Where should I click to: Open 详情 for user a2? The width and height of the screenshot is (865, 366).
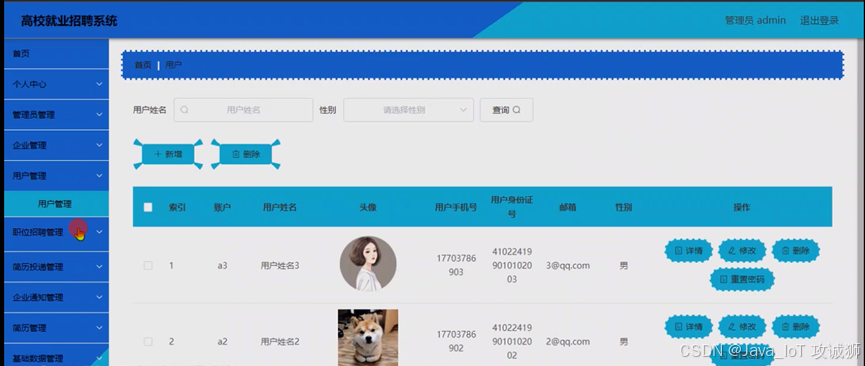(688, 327)
